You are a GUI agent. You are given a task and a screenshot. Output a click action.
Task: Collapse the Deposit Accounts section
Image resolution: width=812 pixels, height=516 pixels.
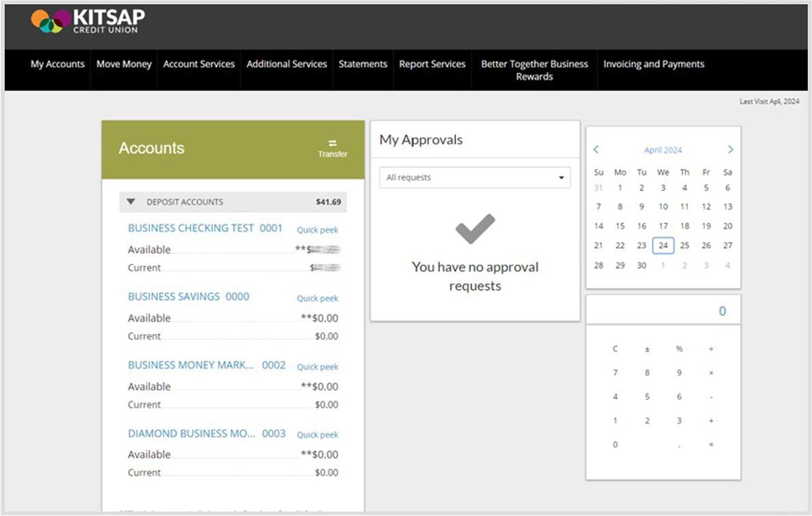(131, 201)
